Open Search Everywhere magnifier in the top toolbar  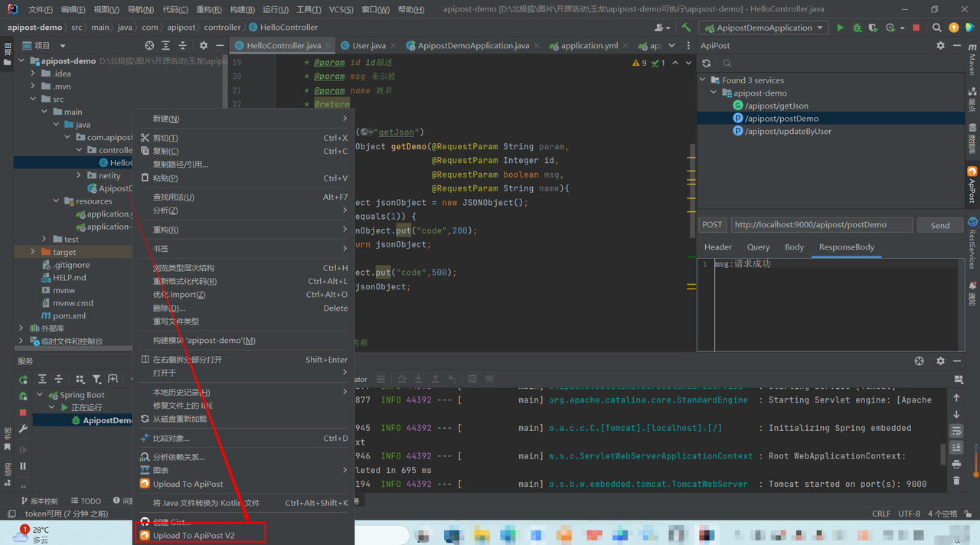tap(937, 28)
